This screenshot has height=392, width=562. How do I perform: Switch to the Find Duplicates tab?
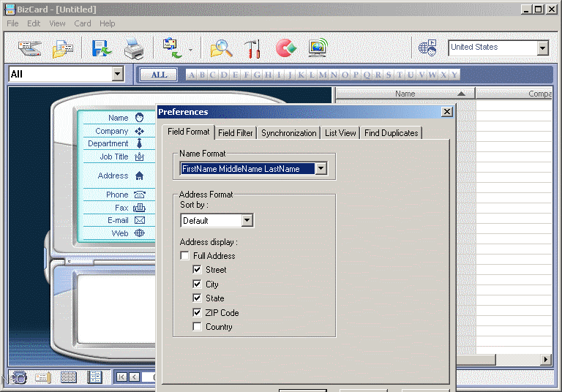(x=391, y=133)
